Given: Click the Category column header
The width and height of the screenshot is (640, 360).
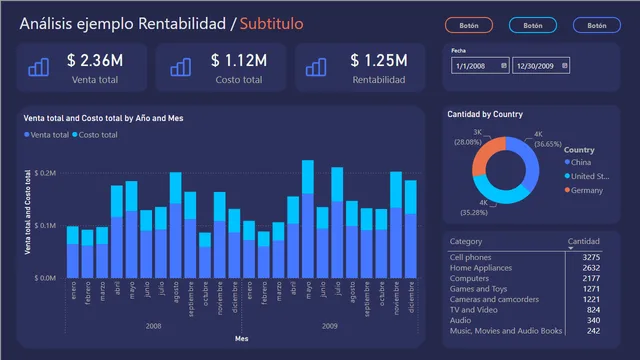Looking at the screenshot, I should [x=466, y=241].
